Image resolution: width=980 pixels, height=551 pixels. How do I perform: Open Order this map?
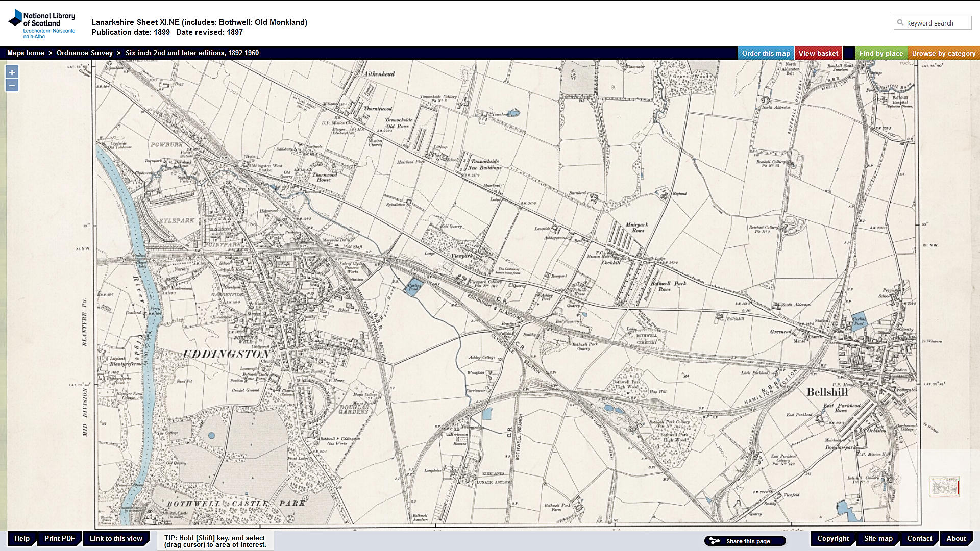pyautogui.click(x=765, y=53)
